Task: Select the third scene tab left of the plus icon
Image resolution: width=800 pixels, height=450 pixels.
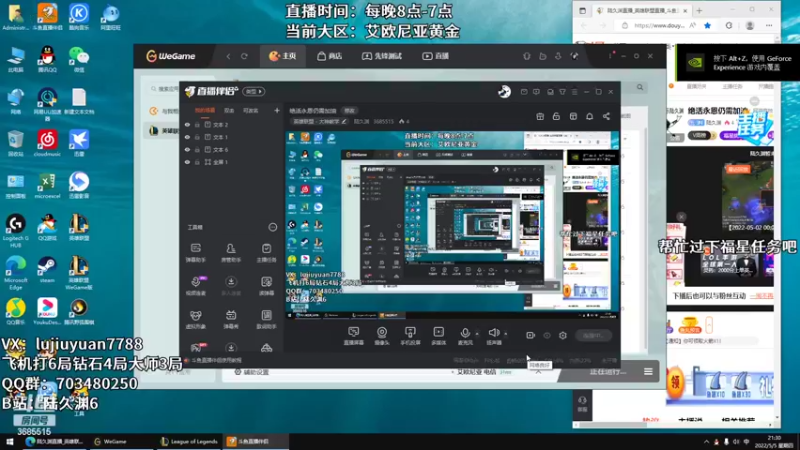Action: pos(251,110)
